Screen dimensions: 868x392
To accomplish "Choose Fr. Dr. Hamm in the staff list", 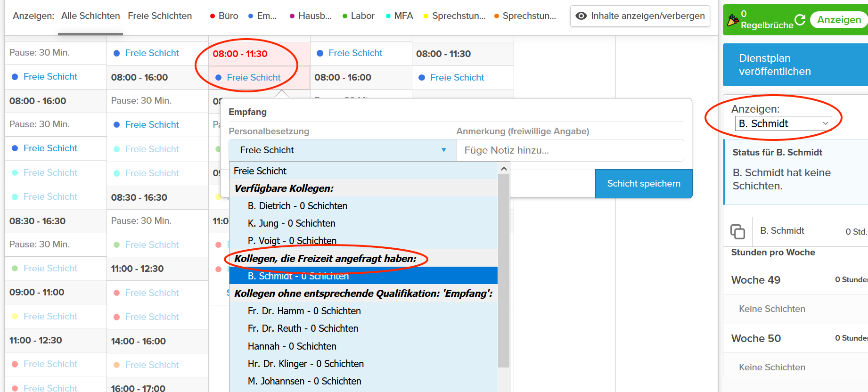I will (304, 311).
